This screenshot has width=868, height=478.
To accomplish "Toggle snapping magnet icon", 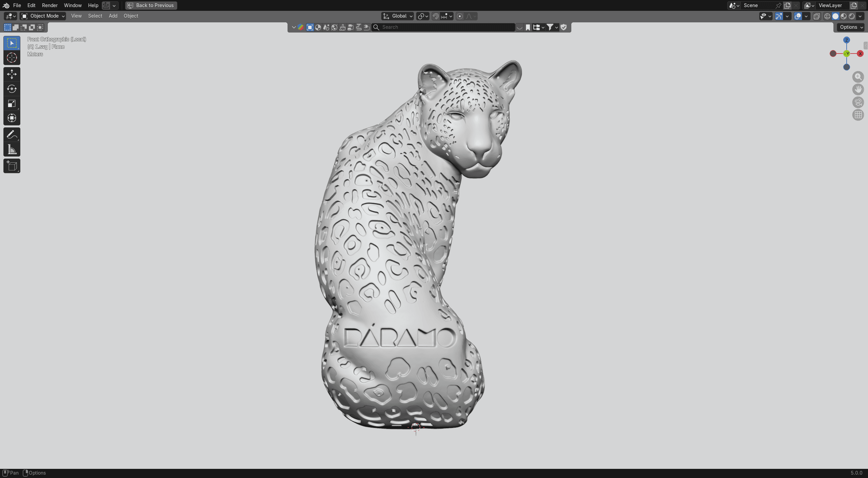I will pyautogui.click(x=436, y=16).
